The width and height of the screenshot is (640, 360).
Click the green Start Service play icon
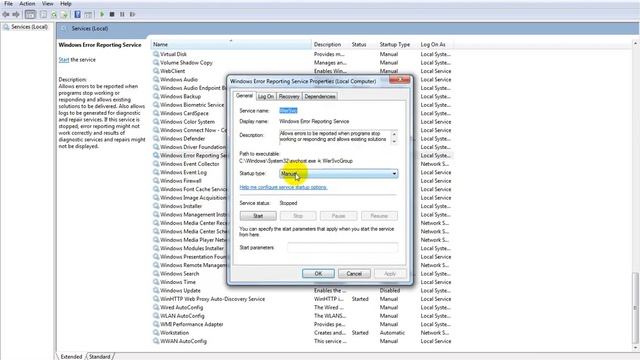102,14
